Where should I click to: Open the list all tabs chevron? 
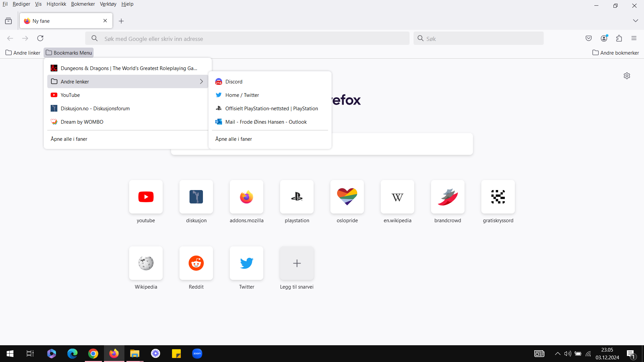636,21
